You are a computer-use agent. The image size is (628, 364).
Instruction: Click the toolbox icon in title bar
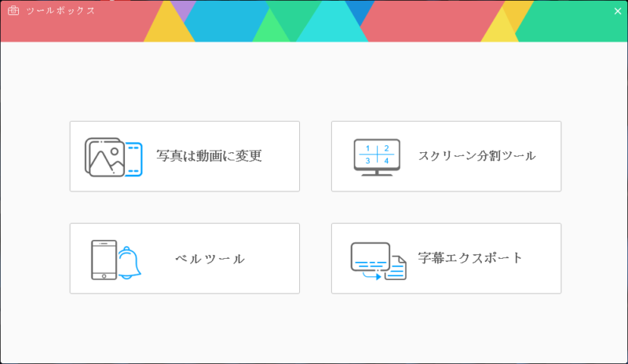coord(13,10)
